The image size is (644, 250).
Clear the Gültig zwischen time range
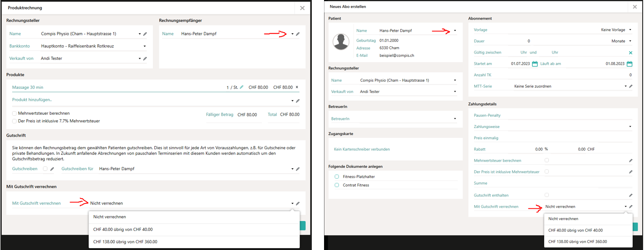click(630, 53)
